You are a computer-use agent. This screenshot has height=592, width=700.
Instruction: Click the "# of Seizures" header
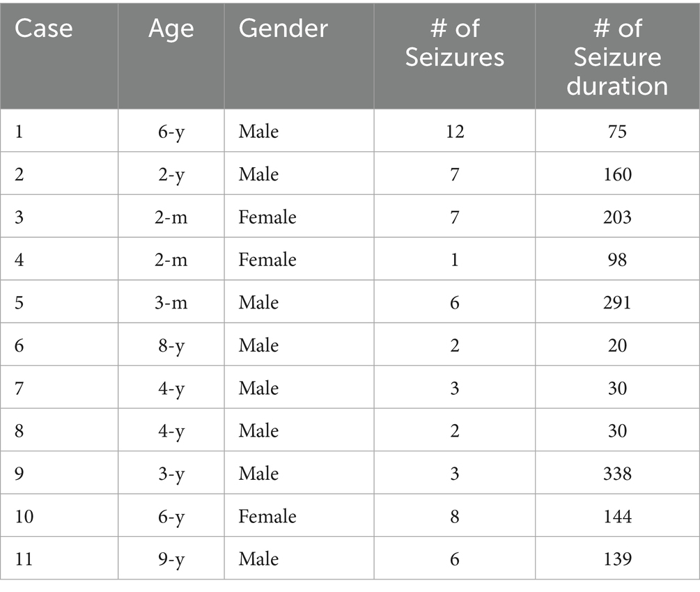[x=454, y=42]
